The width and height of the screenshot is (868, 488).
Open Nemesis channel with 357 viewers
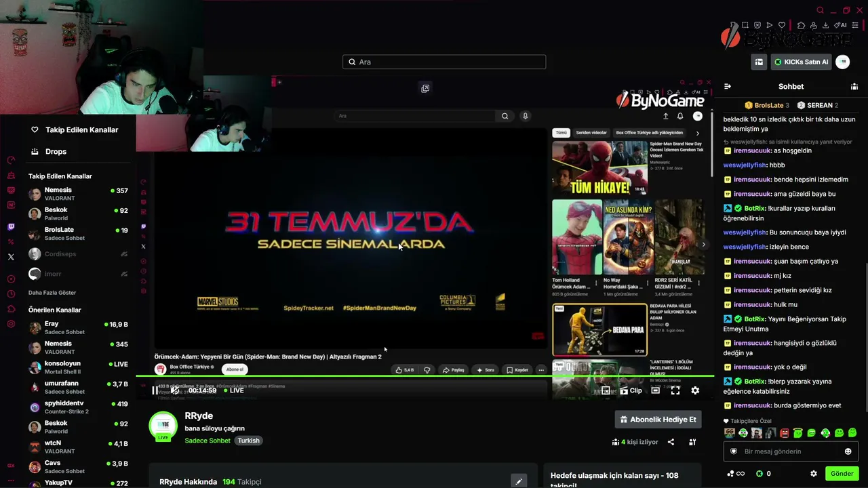(x=78, y=194)
